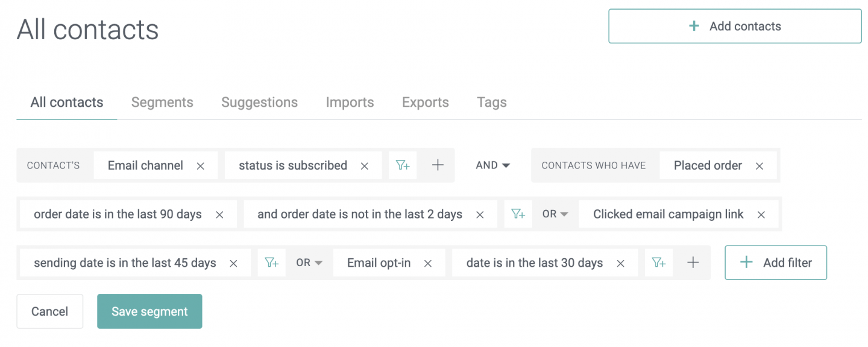The height and width of the screenshot is (347, 868).
Task: Click the Cancel button
Action: [x=49, y=311]
